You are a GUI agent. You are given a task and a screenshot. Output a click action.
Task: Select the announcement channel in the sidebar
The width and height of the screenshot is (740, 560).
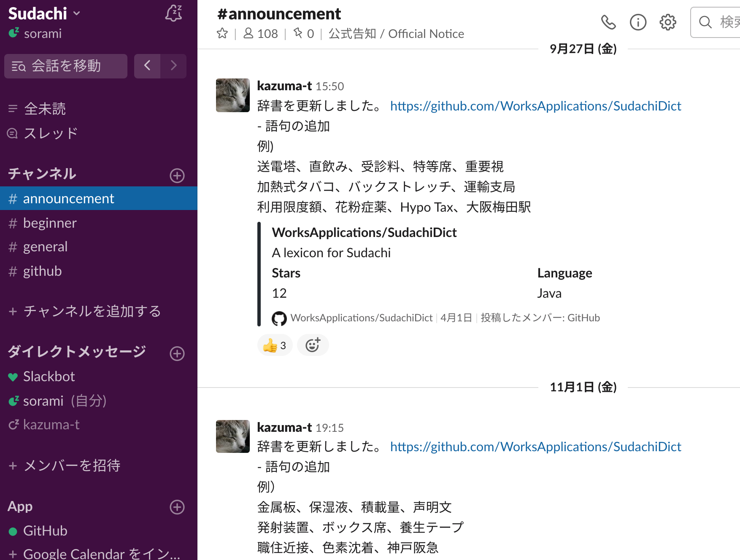99,198
